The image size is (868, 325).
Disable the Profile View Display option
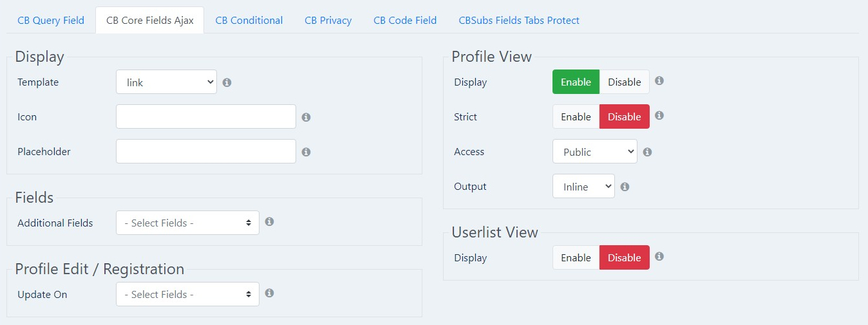point(625,82)
